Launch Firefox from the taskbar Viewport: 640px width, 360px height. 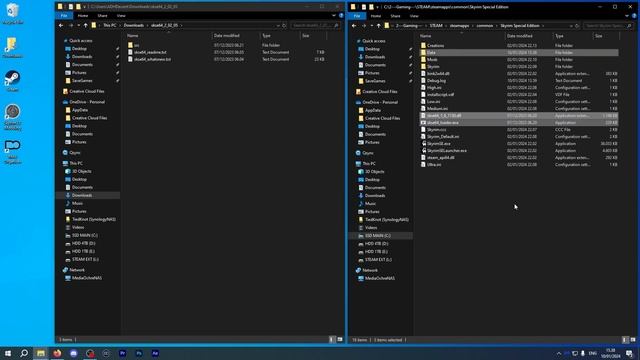(x=57, y=353)
